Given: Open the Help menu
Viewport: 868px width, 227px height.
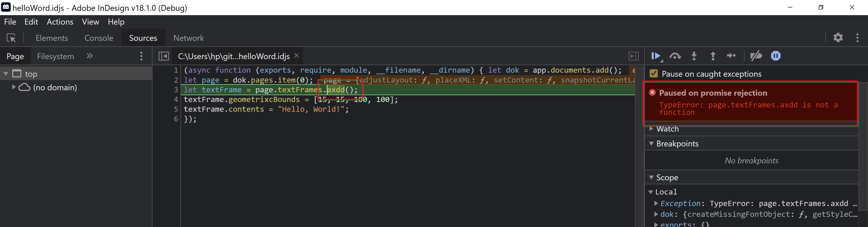Looking at the screenshot, I should 116,22.
